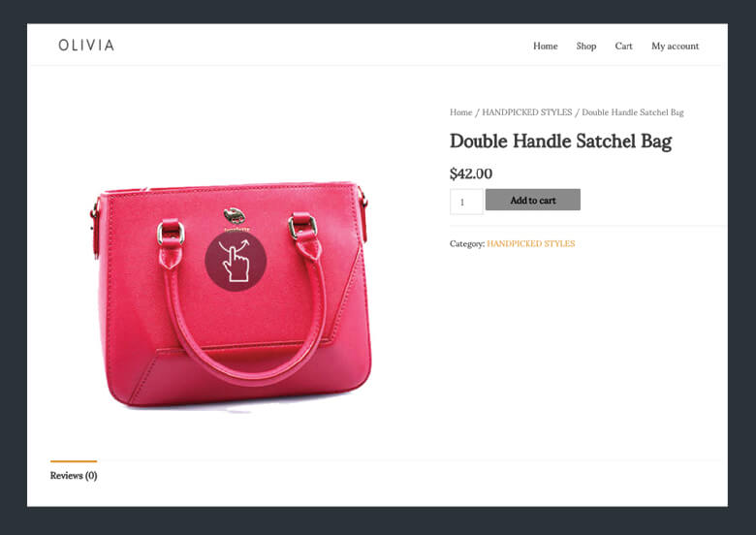Click the breadcrumb Home link
Image resolution: width=756 pixels, height=535 pixels.
coord(461,112)
